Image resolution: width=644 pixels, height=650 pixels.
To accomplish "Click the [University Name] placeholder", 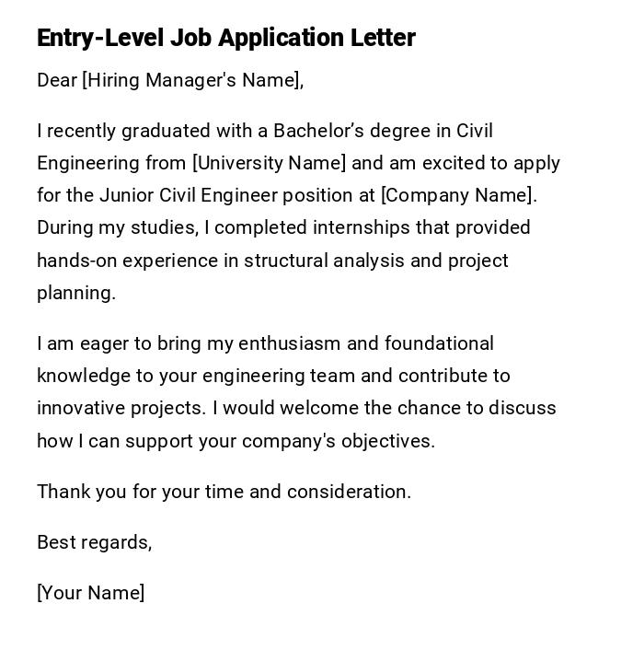I will 269,164.
